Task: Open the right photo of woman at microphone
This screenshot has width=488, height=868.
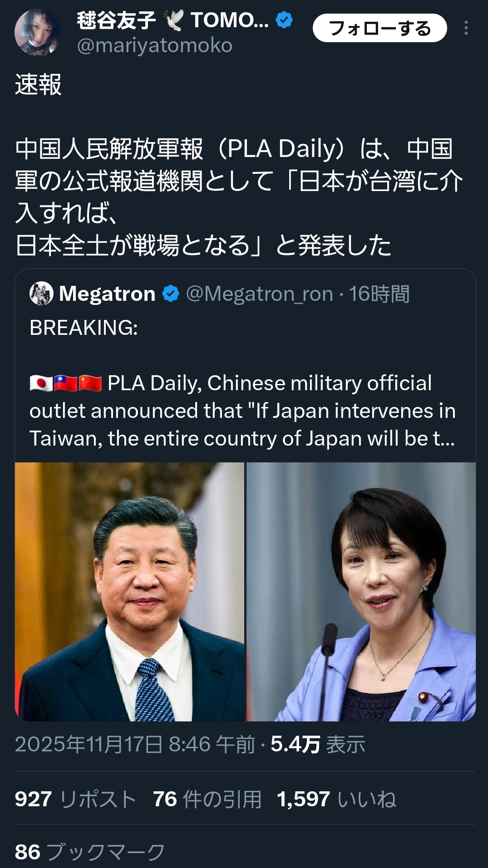Action: click(361, 592)
